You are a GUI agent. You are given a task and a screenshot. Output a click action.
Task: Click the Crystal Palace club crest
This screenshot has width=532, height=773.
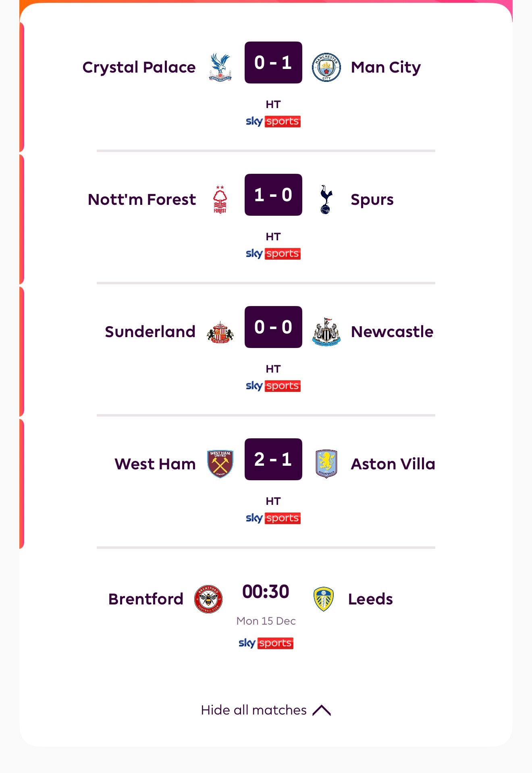[x=220, y=67]
